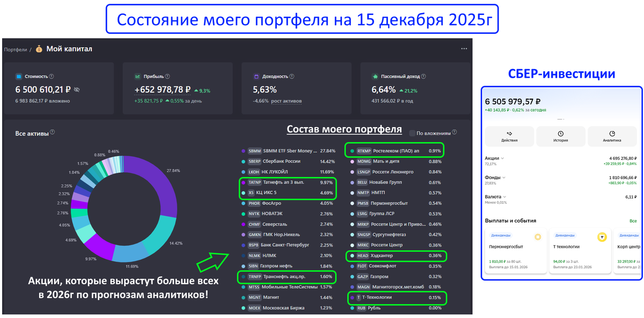
Task: Select the НоваБев Групп row
Action: [x=397, y=182]
